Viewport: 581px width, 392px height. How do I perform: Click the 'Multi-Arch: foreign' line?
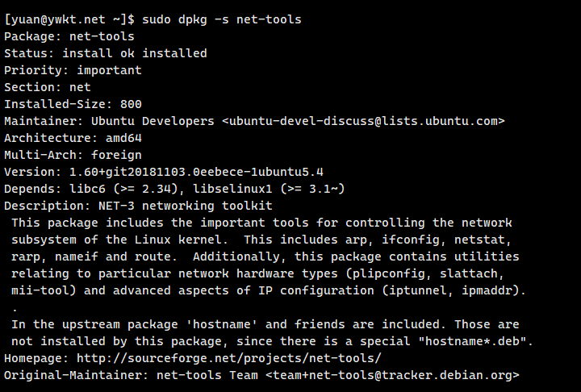coord(73,155)
